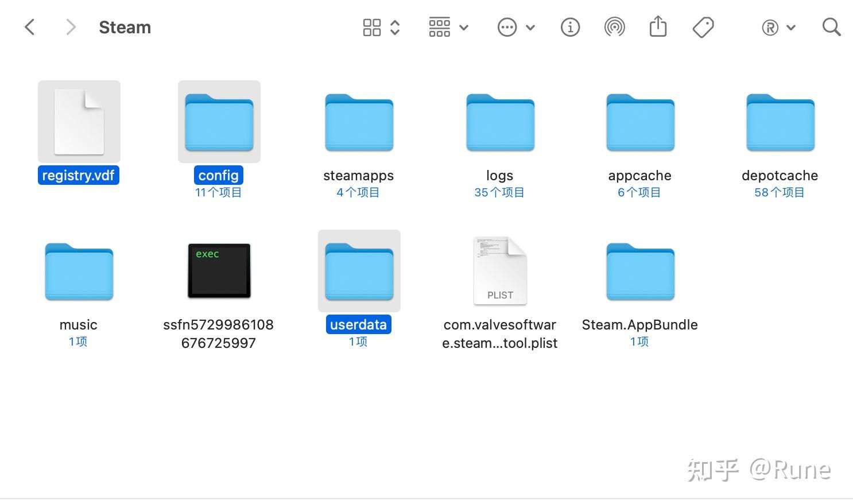Viewport: 853px width, 504px height.
Task: Click the steamapps name label
Action: pos(359,175)
